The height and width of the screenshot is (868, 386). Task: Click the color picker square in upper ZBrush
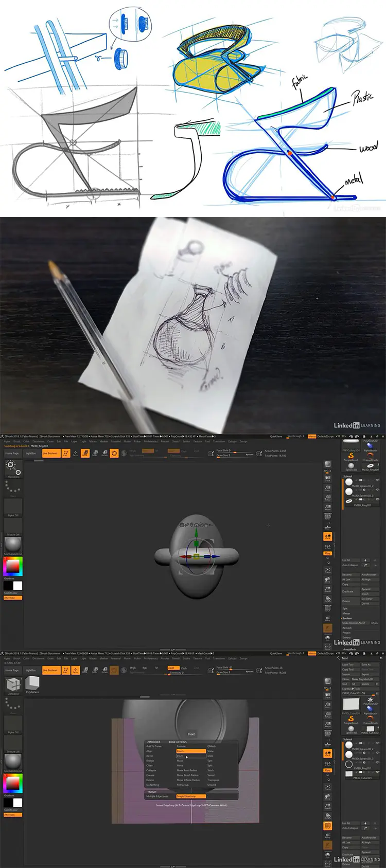click(x=13, y=567)
